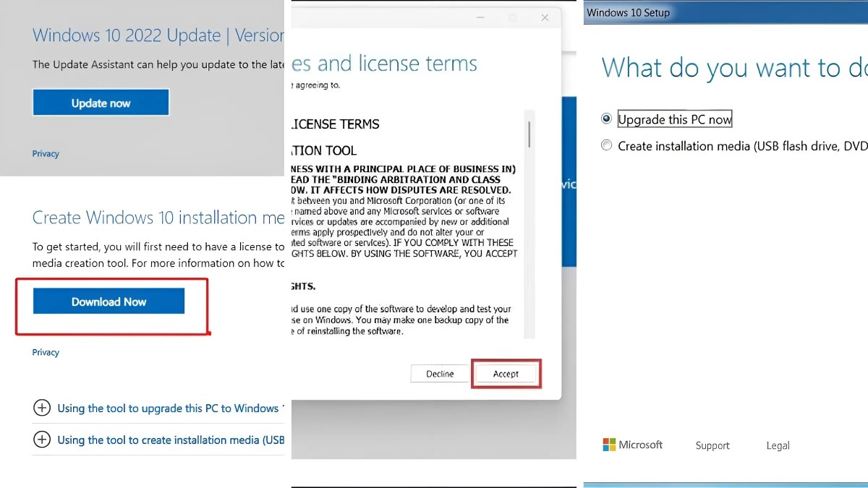Minimize the license terms dialog window

[480, 17]
